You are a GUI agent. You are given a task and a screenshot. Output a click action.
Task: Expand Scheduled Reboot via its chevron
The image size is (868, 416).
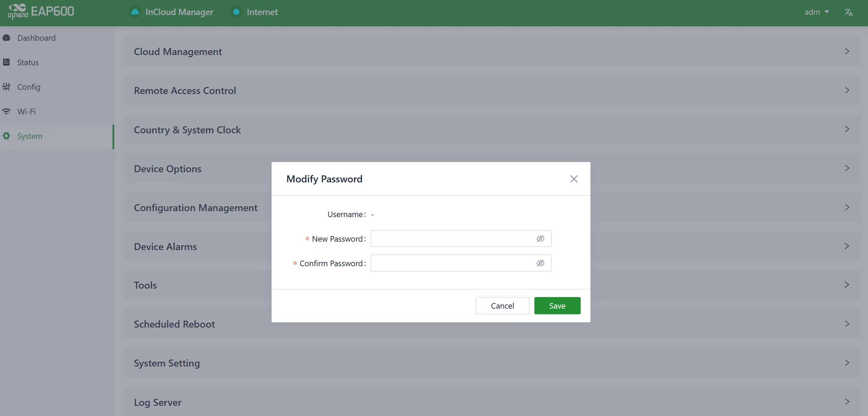tap(847, 324)
